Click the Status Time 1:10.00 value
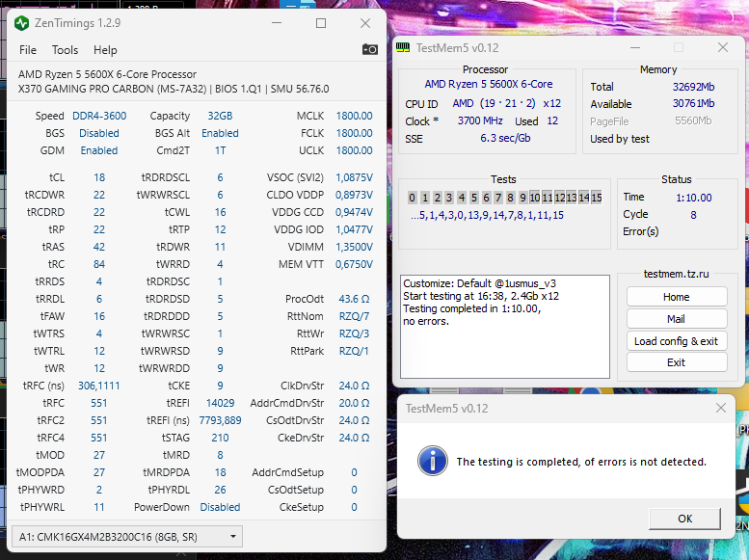This screenshot has width=749, height=560. click(694, 198)
